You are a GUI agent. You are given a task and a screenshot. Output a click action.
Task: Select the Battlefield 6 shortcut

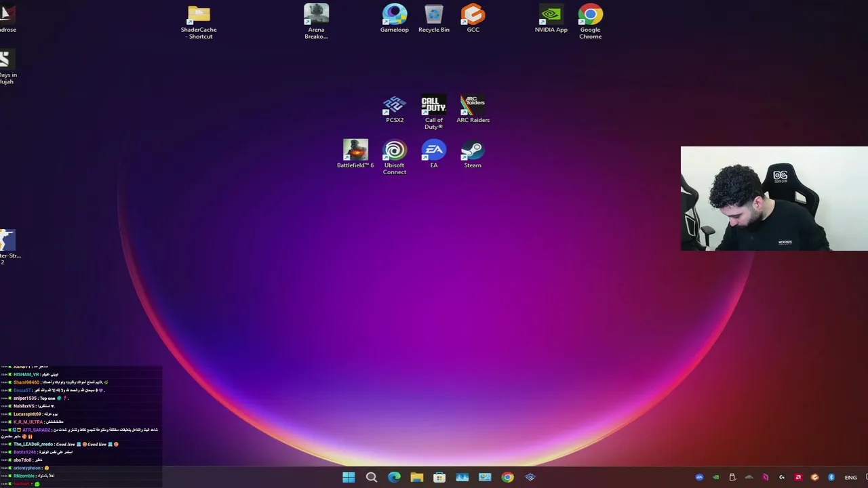coord(355,154)
